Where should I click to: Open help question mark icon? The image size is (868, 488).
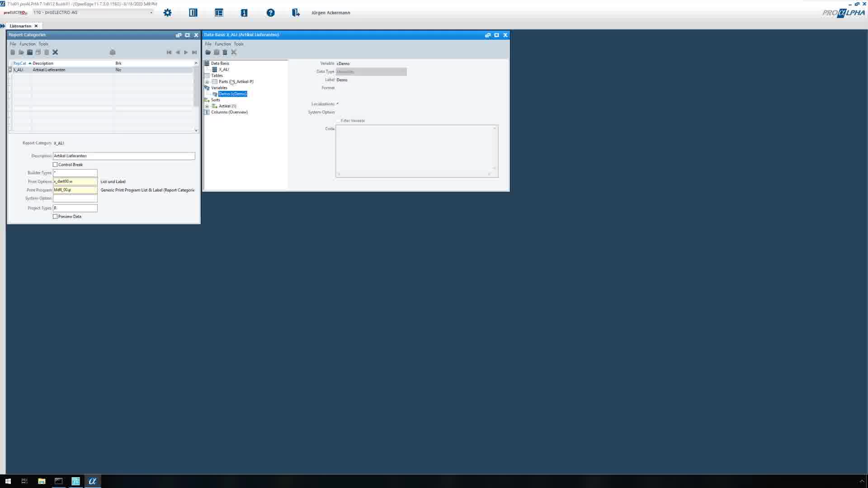[270, 13]
